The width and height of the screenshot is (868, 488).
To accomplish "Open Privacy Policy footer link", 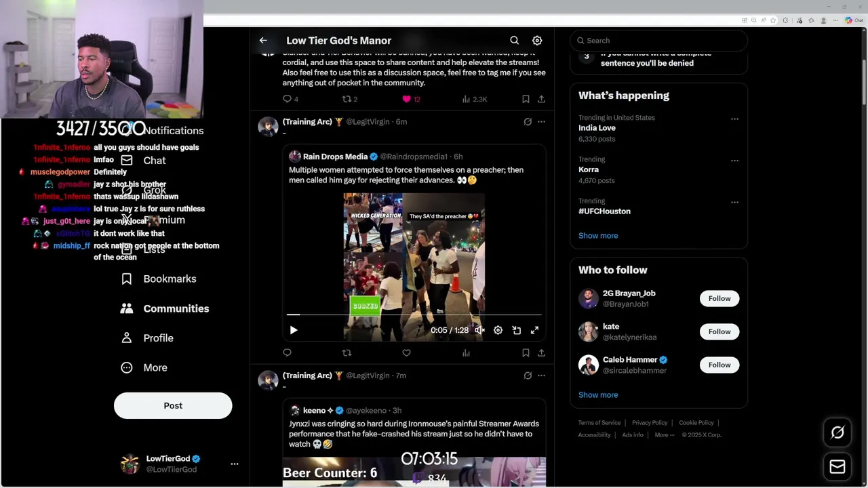I will click(650, 423).
